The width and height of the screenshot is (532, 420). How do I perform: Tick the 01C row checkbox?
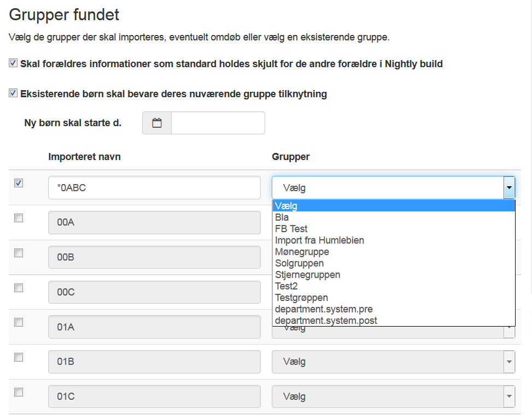tap(19, 392)
